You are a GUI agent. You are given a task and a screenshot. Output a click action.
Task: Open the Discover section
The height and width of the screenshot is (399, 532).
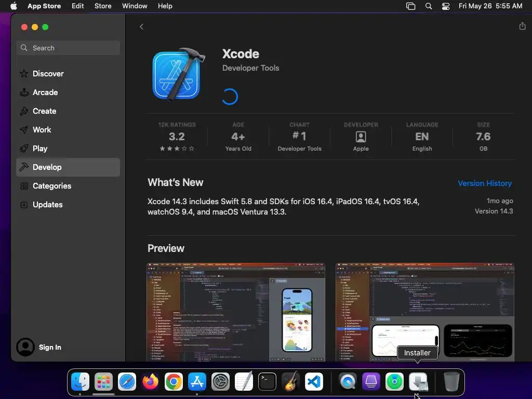point(68,74)
